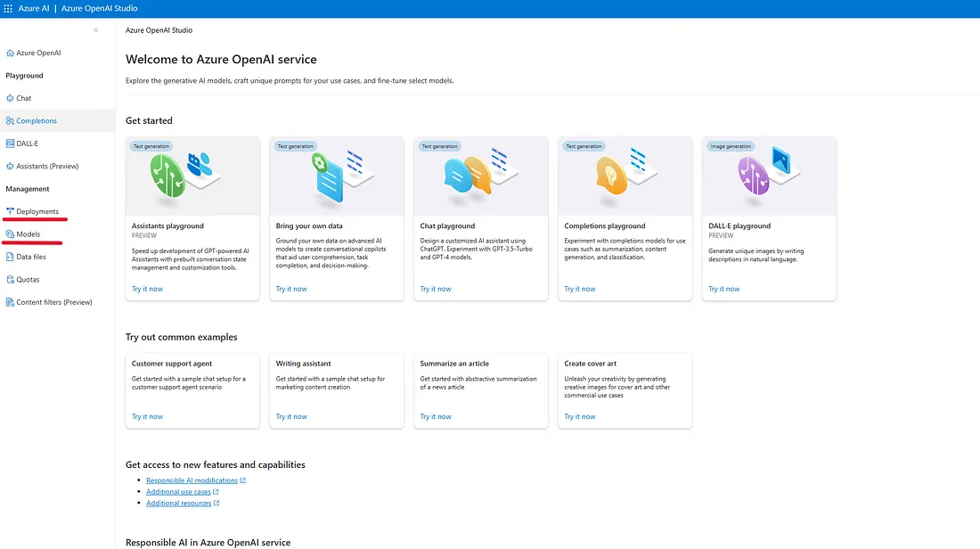Click the Quotas sidebar icon
The width and height of the screenshot is (980, 549).
[10, 280]
